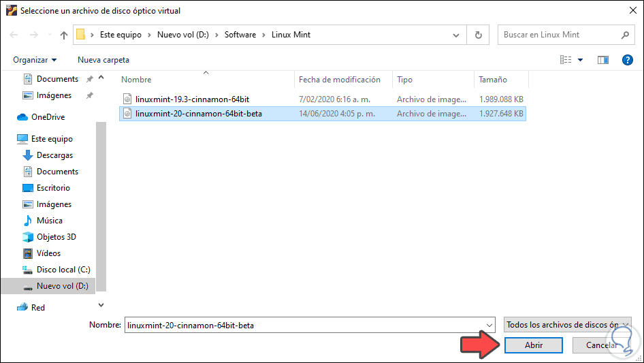Expand the chevron after Este equipo breadcrumb
The image size is (644, 363).
[x=149, y=35]
